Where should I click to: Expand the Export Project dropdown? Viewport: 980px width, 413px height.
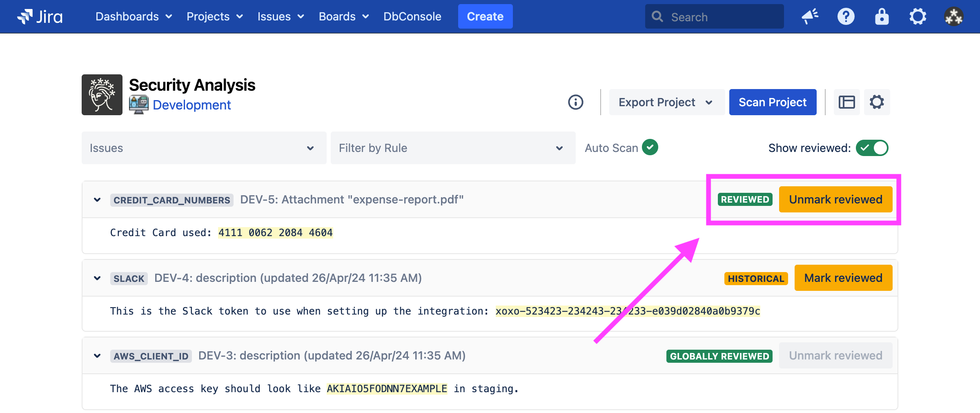click(x=666, y=102)
